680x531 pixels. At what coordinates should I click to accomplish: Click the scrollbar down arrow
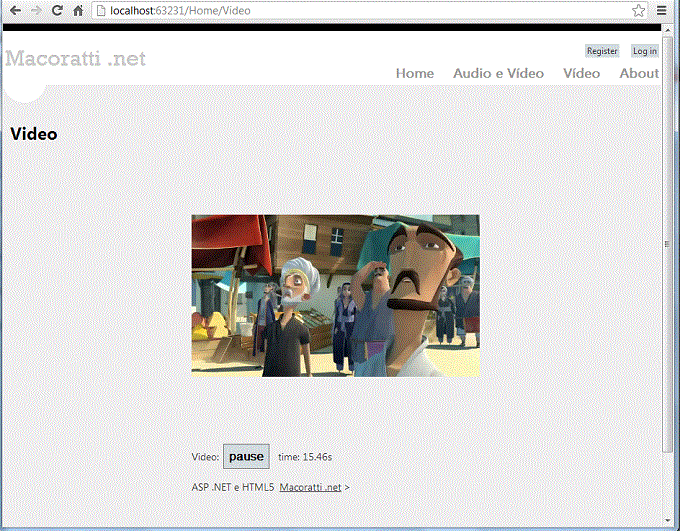point(667,520)
